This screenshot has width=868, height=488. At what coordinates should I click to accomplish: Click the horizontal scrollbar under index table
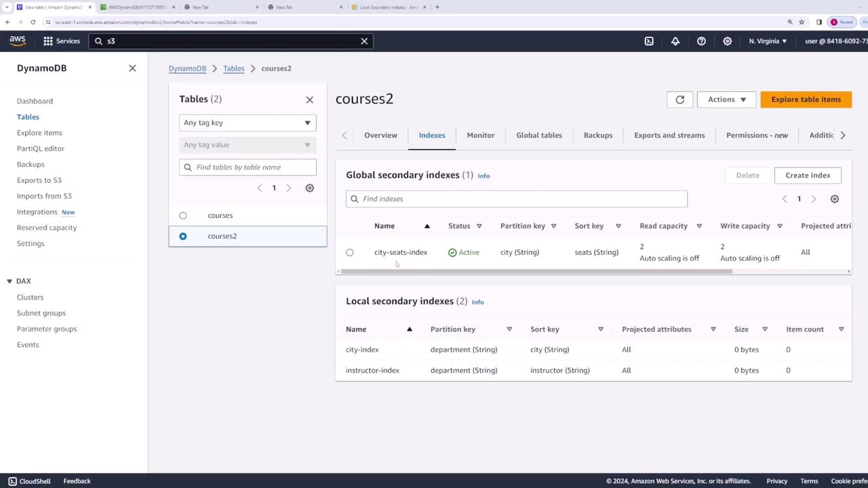(536, 272)
